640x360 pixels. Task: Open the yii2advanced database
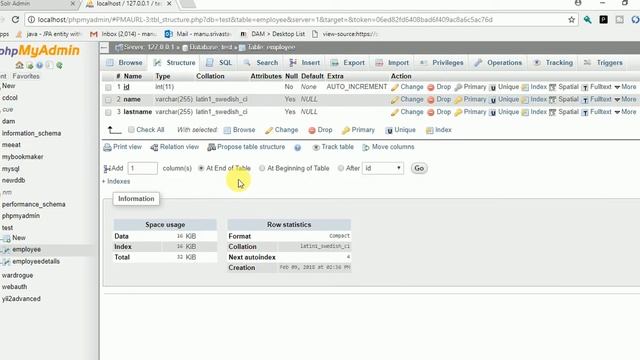click(21, 299)
